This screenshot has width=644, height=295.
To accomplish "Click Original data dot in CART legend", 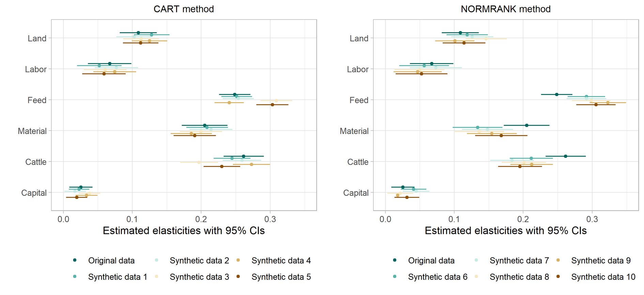I will pos(75,260).
